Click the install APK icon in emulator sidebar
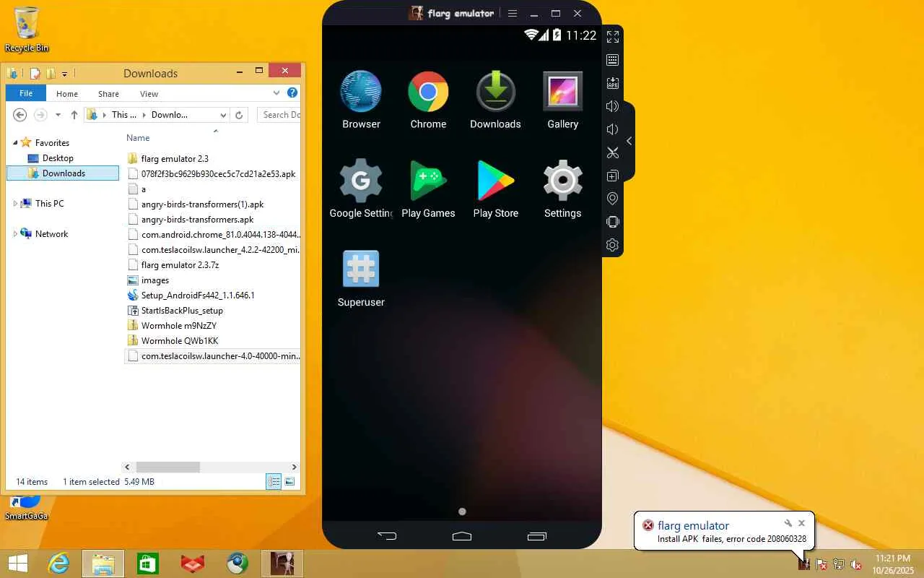 click(613, 83)
